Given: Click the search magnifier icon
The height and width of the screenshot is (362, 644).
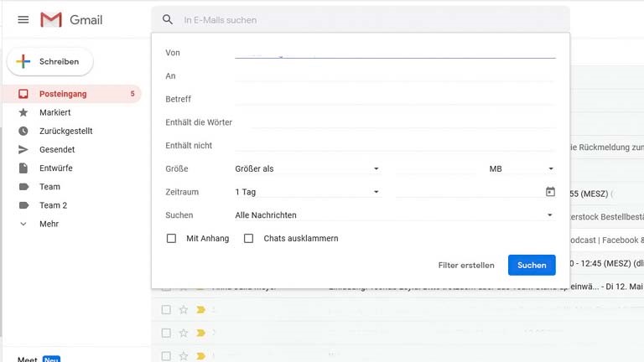Looking at the screenshot, I should tap(168, 19).
